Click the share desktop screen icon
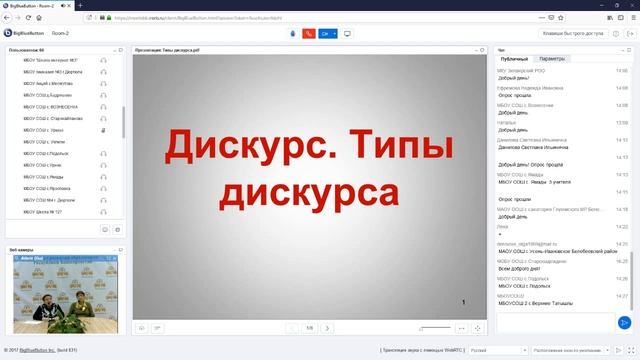Screen dimensions: 640x360 click(x=347, y=33)
